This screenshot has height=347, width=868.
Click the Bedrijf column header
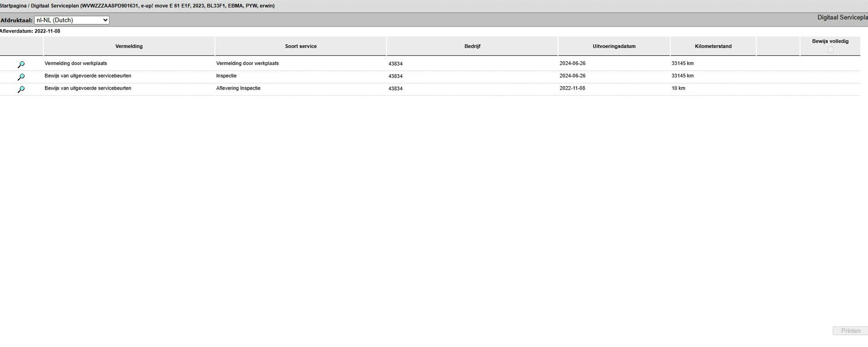coord(472,46)
